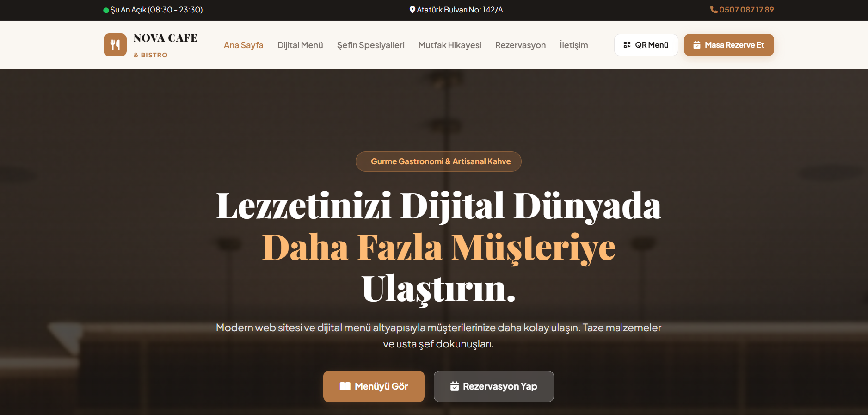Image resolution: width=868 pixels, height=415 pixels.
Task: Click the Masa Rezerve Et button
Action: tap(729, 45)
